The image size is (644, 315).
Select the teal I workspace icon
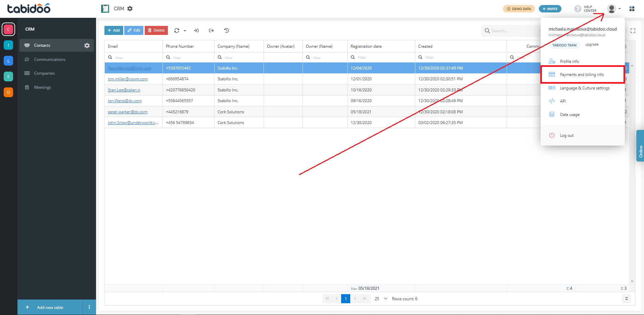(8, 45)
